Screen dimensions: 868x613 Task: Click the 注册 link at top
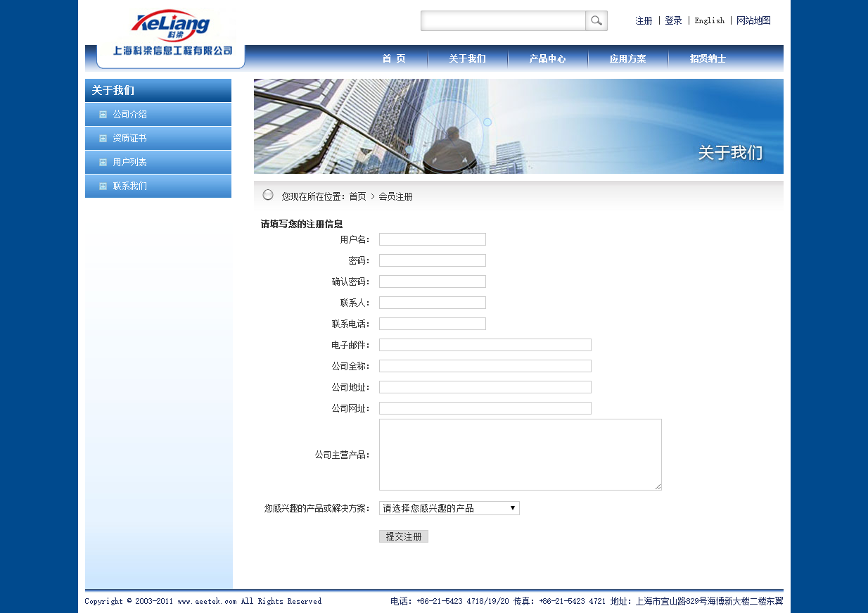(644, 21)
